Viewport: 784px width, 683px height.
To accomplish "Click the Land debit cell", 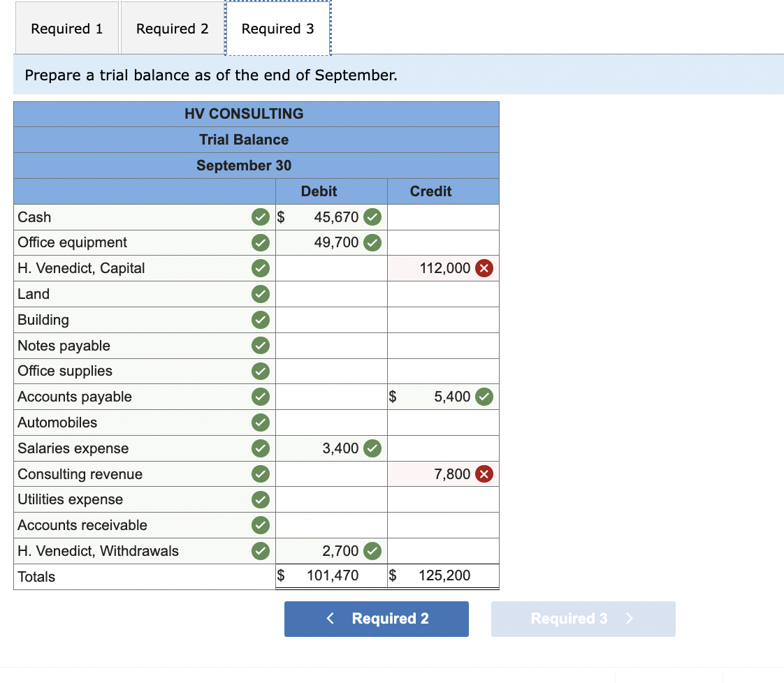I will tap(331, 294).
